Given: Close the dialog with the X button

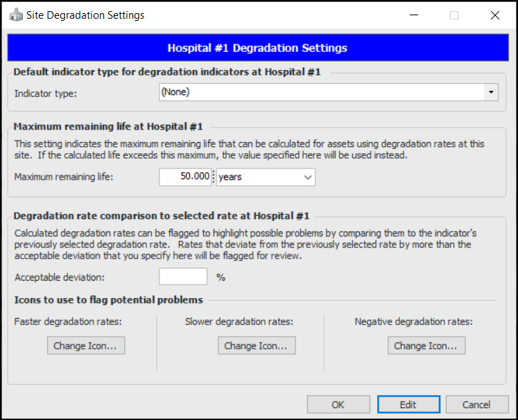Looking at the screenshot, I should (494, 15).
